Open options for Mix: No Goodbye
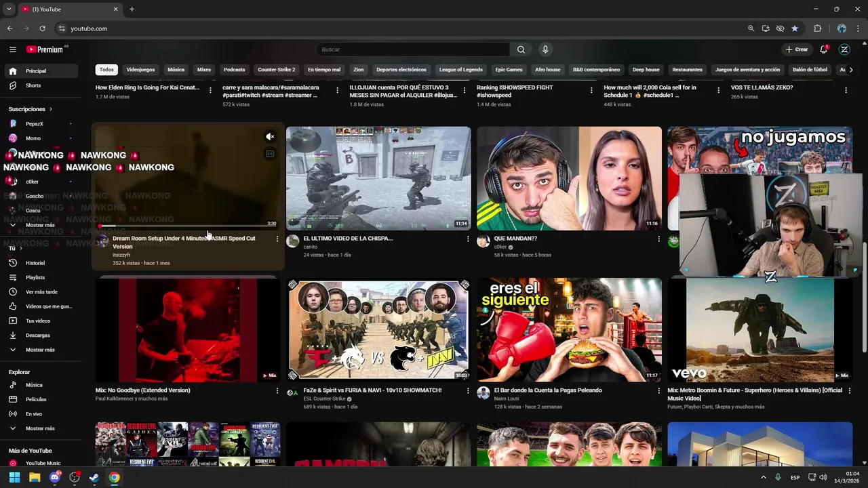The height and width of the screenshot is (488, 868). pos(277,390)
